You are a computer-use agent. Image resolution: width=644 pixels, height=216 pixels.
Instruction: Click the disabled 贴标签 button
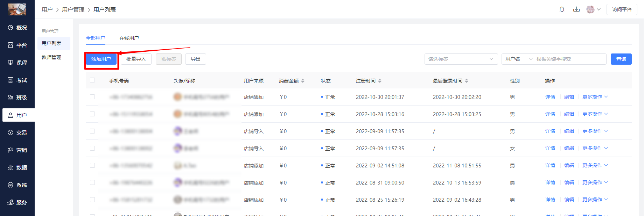169,59
